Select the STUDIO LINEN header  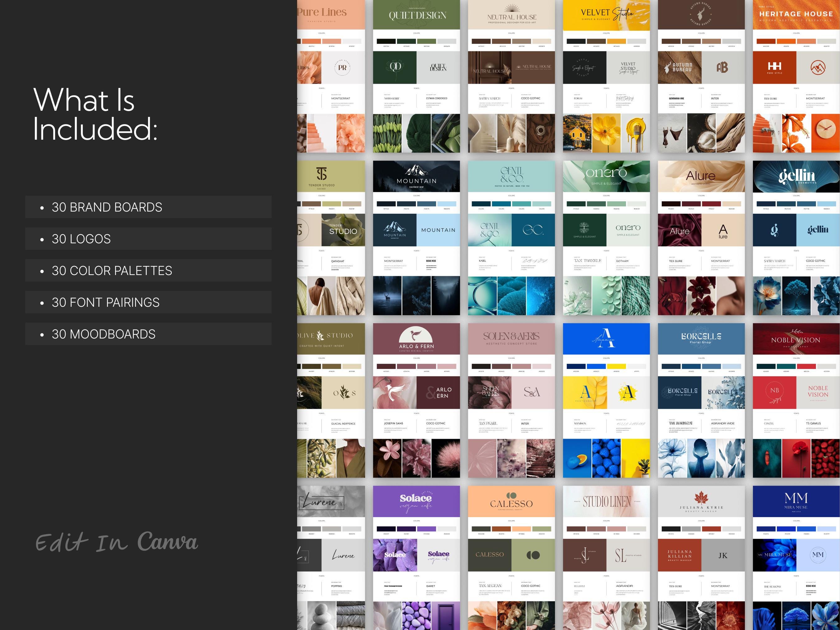(606, 501)
